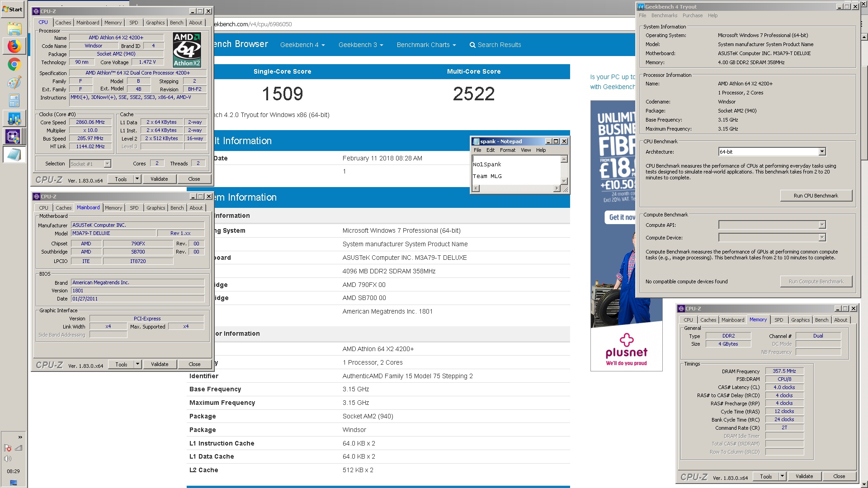Click in the Notepad text area
The width and height of the screenshot is (868, 488).
(x=516, y=170)
